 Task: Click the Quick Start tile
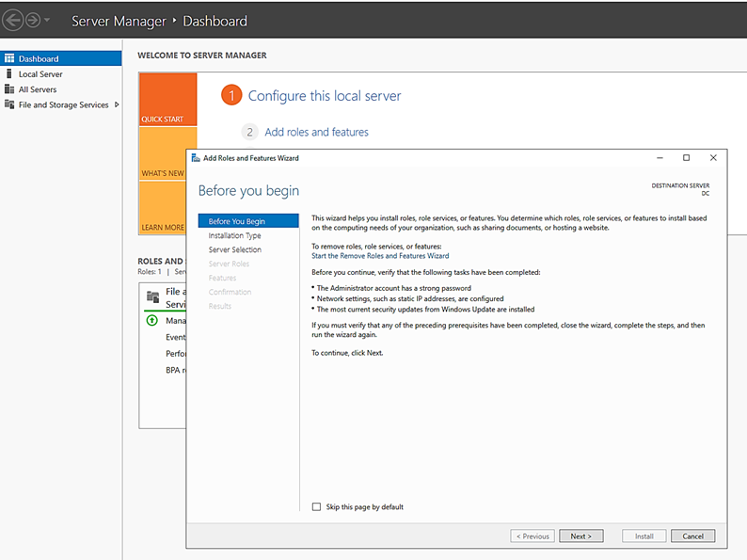click(167, 100)
